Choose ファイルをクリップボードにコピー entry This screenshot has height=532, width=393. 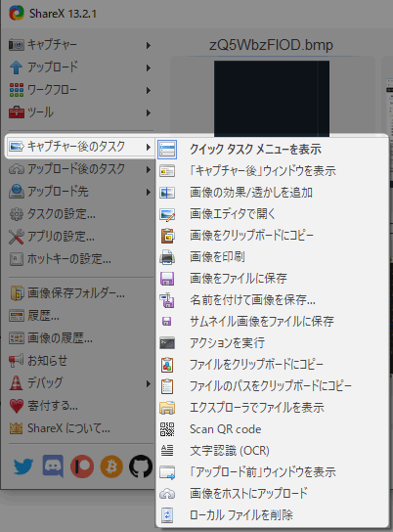tap(272, 365)
